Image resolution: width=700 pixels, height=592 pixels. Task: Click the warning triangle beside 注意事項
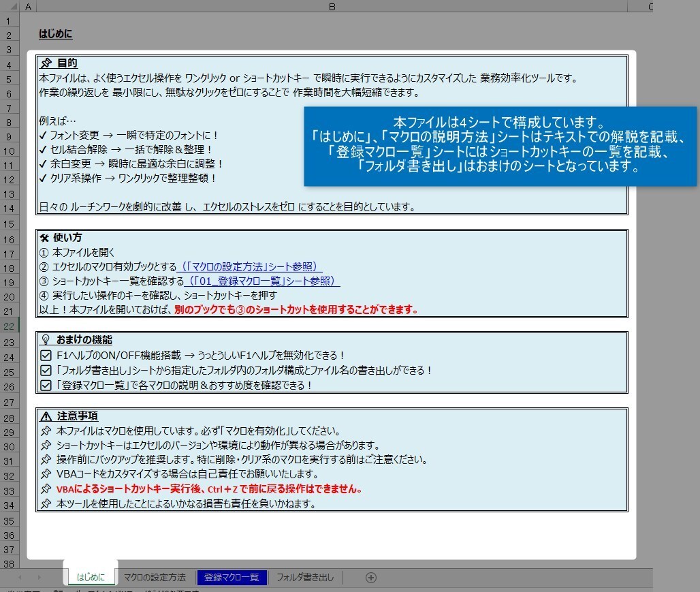pos(46,416)
